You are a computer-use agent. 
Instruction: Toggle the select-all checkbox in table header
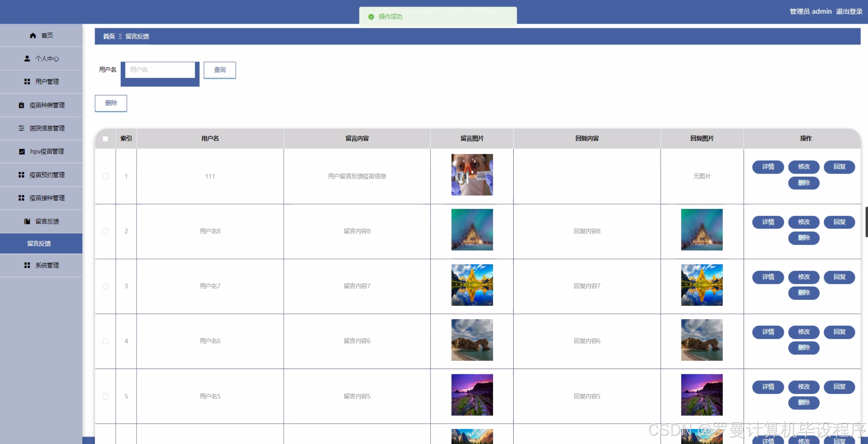(105, 139)
